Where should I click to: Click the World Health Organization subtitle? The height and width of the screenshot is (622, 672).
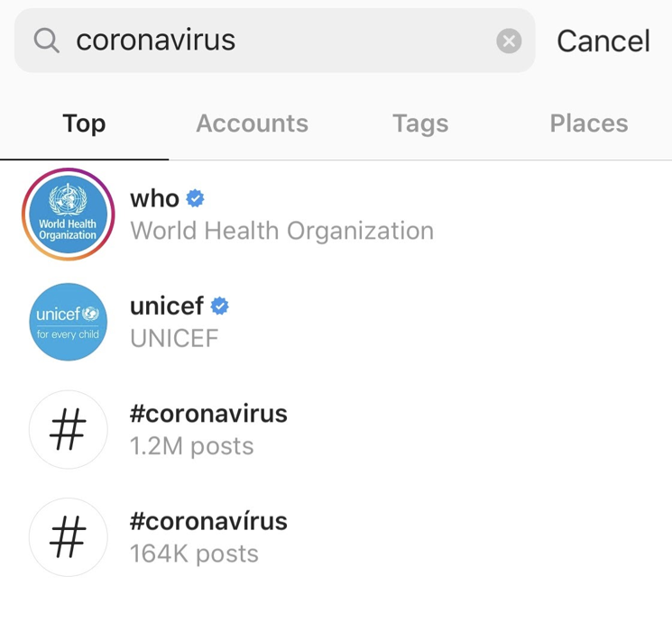[281, 231]
